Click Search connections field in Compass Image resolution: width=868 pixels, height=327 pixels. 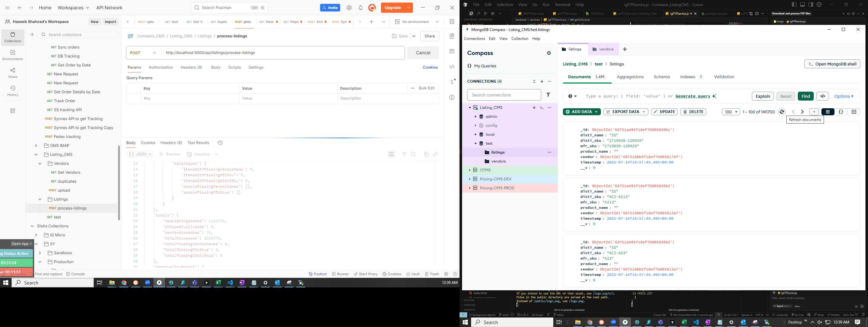point(504,95)
